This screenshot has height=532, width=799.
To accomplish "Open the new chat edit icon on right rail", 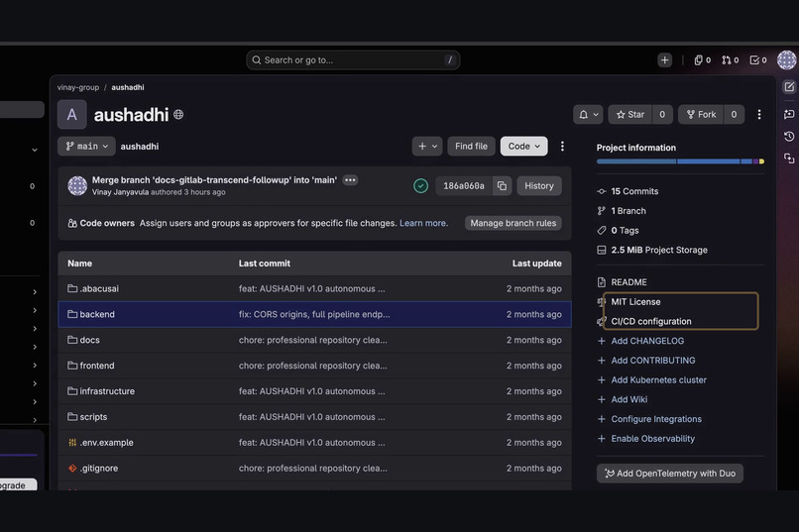I will pyautogui.click(x=789, y=87).
